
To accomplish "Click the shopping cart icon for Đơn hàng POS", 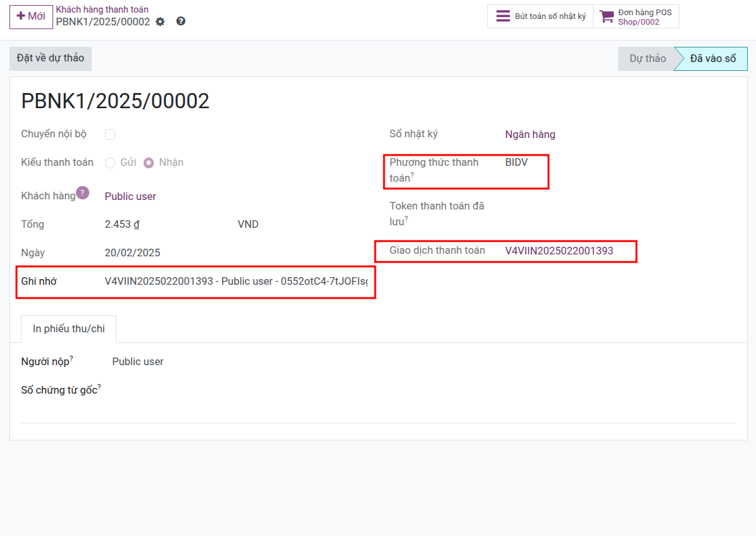I will coord(607,16).
